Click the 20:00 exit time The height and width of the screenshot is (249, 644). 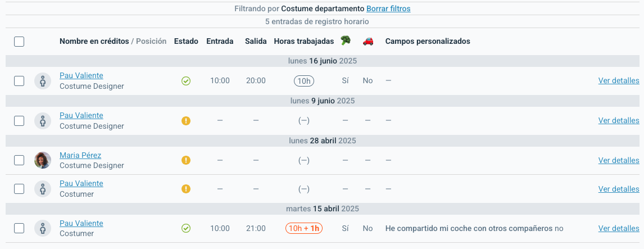(x=256, y=80)
